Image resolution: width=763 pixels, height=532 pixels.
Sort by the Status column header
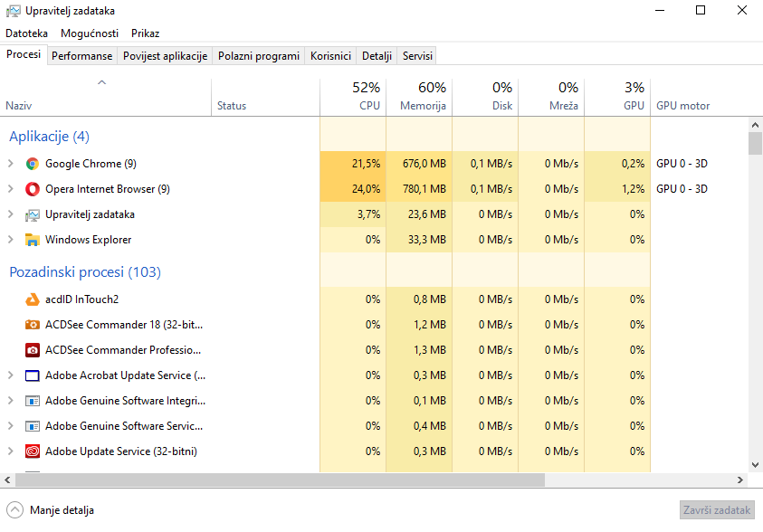point(266,97)
